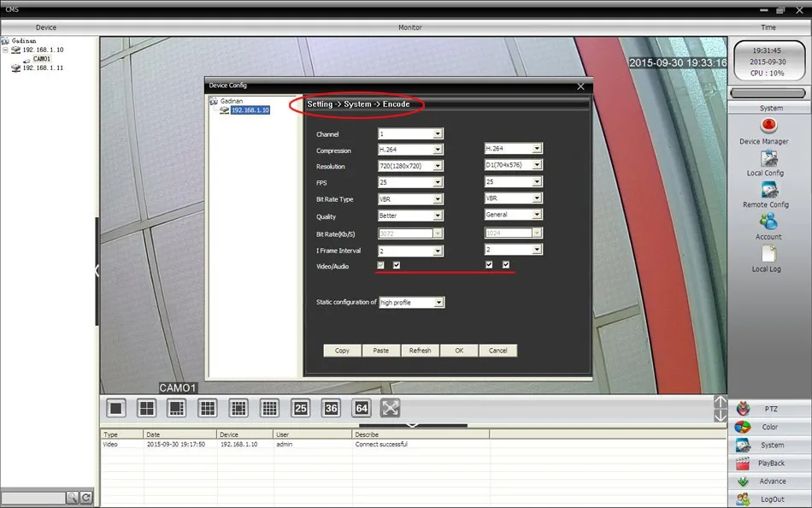Toggle fullscreen expand icon
Viewport: 812px width, 508px height.
391,408
